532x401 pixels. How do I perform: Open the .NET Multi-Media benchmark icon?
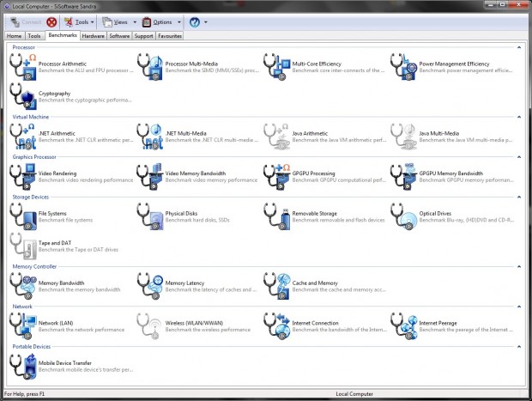pos(150,137)
